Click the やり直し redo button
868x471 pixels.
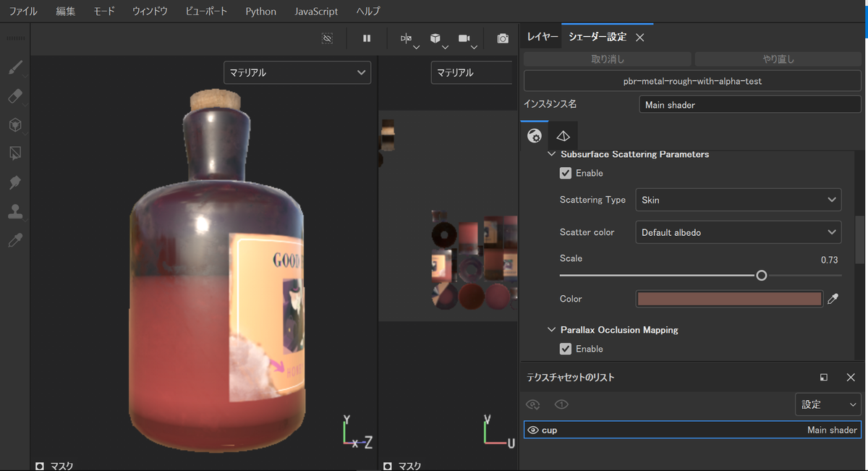click(x=778, y=59)
